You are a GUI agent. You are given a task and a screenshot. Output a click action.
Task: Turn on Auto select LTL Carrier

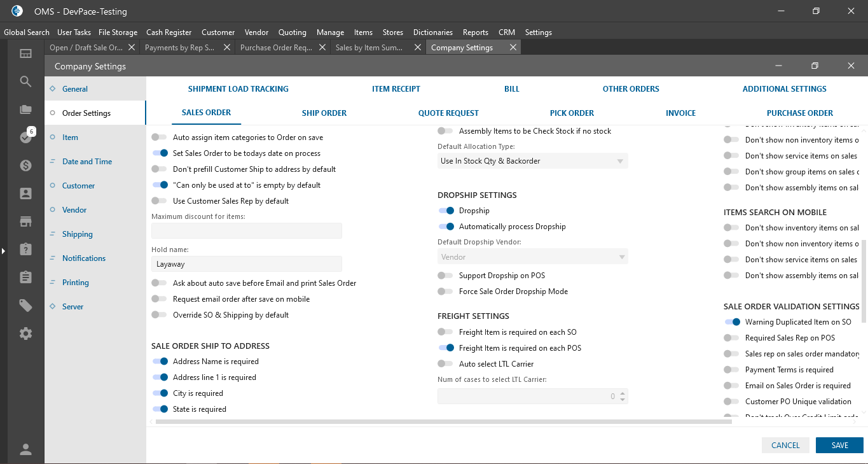(x=446, y=364)
